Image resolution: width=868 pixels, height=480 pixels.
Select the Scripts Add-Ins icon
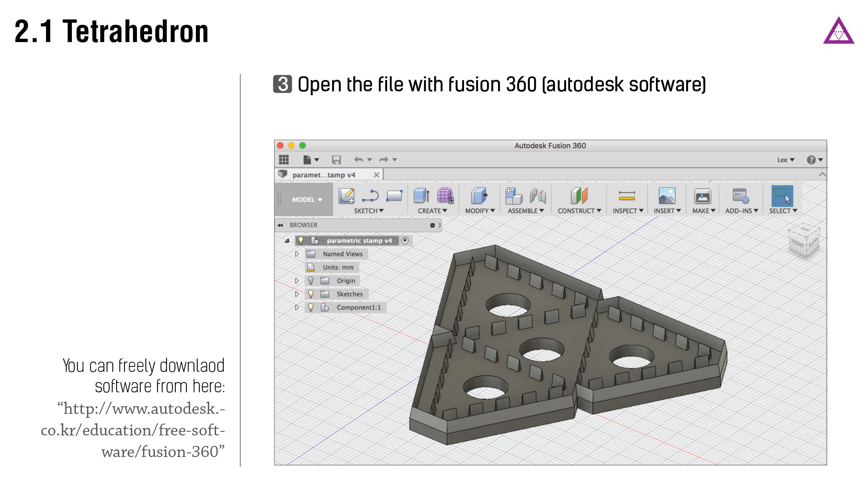[x=741, y=196]
